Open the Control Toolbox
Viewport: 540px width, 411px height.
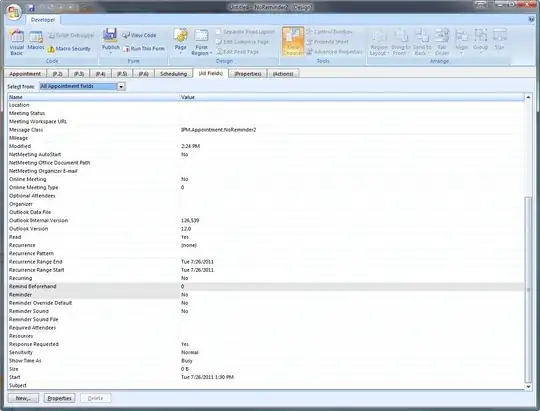(329, 32)
